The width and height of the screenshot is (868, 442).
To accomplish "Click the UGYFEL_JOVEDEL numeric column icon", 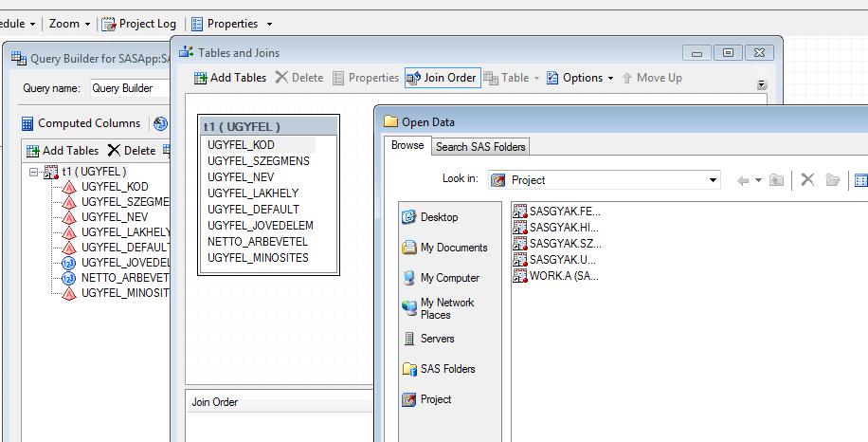I will pyautogui.click(x=68, y=263).
